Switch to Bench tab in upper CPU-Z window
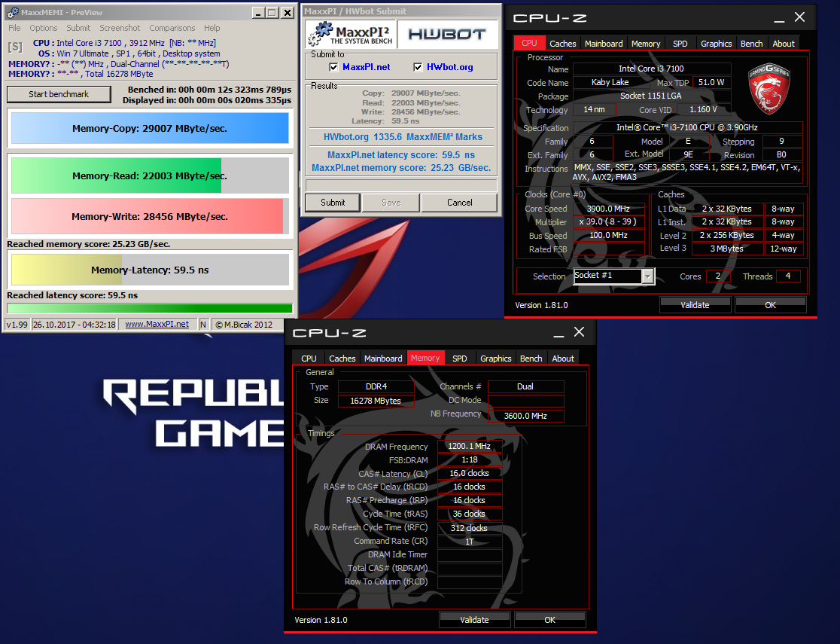Viewport: 840px width, 644px height. 752,44
